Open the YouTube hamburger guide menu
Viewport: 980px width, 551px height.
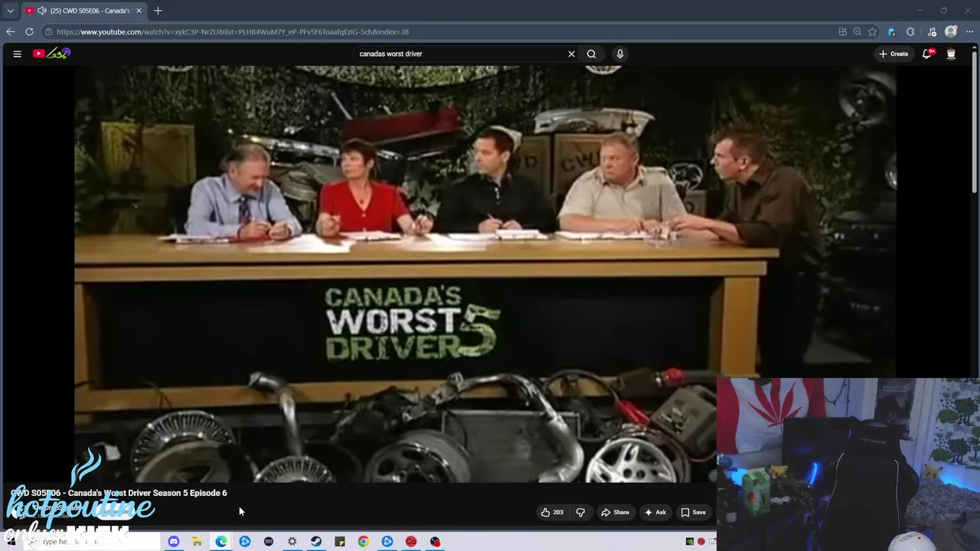coord(17,54)
